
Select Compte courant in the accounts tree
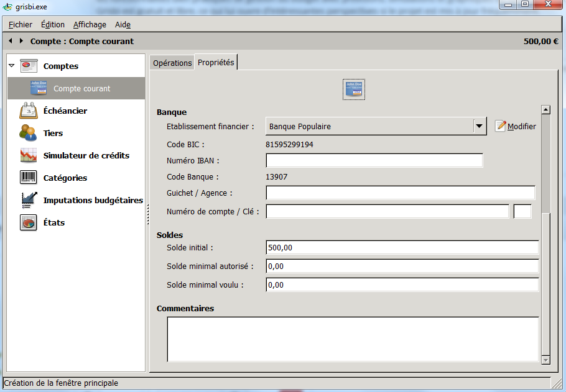(x=76, y=88)
